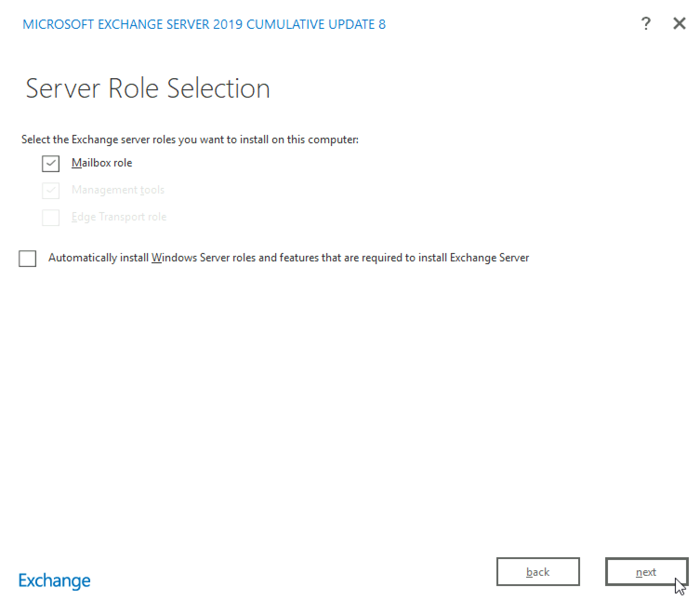Click the 'Select the Exchange server roles' instruction text
Image resolution: width=700 pixels, height=600 pixels.
pyautogui.click(x=190, y=140)
